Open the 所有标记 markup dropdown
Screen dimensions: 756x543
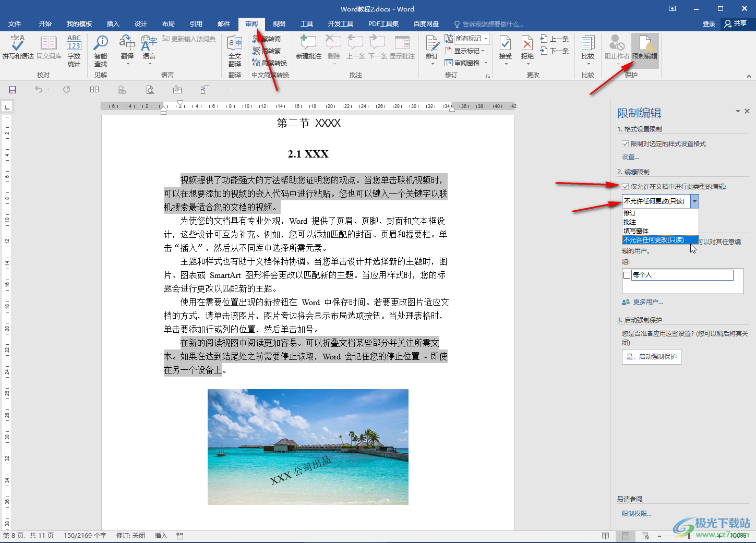click(x=471, y=39)
